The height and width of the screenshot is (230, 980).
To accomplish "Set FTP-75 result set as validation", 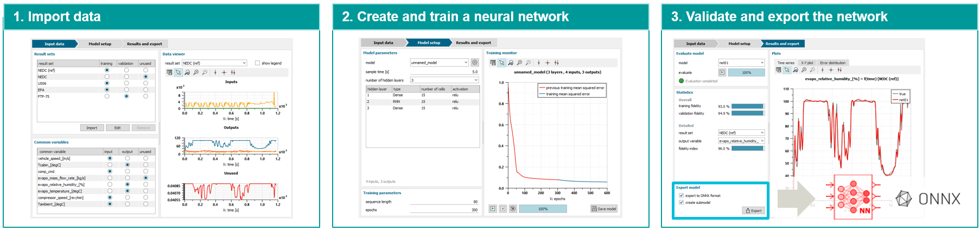I will (x=126, y=96).
